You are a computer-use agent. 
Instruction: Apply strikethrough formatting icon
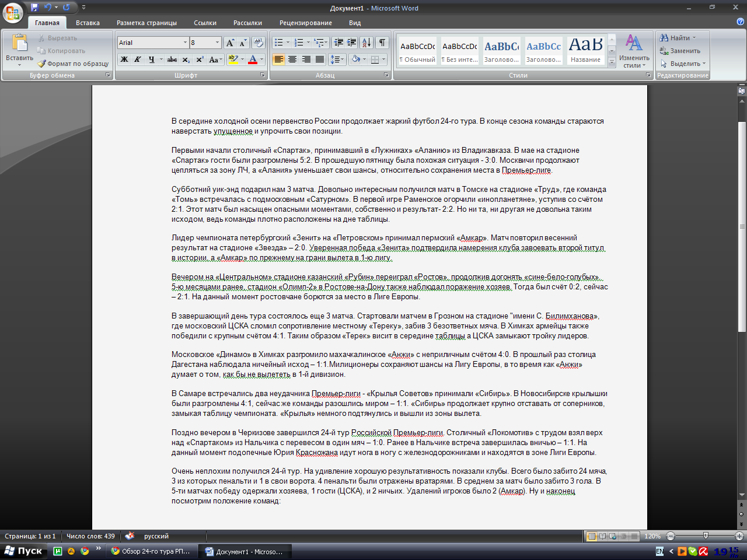172,60
